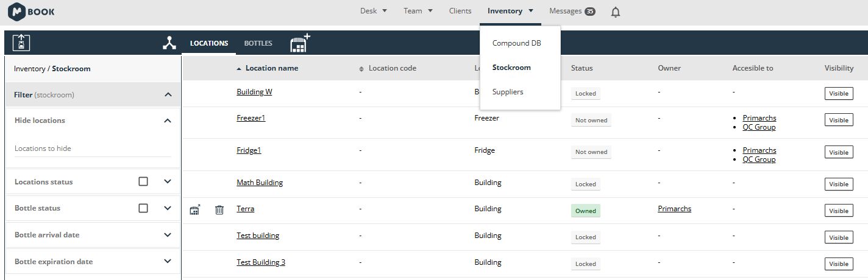Expand the Bottle status filter
Viewport: 868px width, 280px height.
click(x=168, y=208)
